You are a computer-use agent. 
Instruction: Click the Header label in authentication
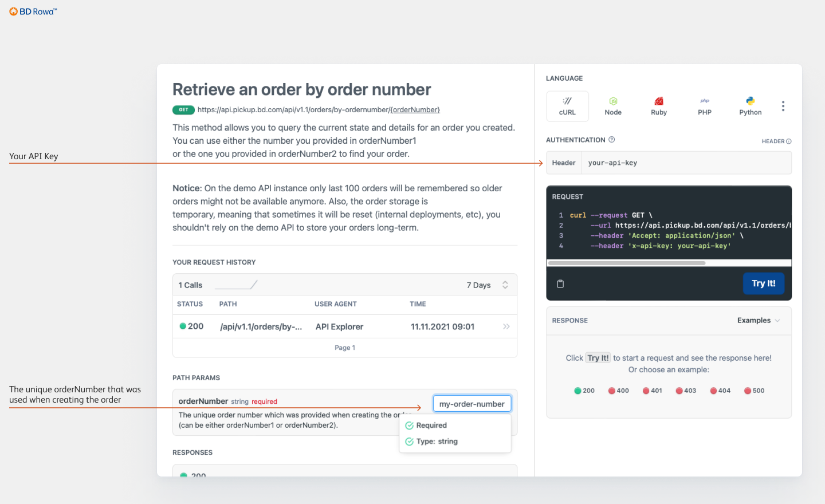[x=564, y=163]
